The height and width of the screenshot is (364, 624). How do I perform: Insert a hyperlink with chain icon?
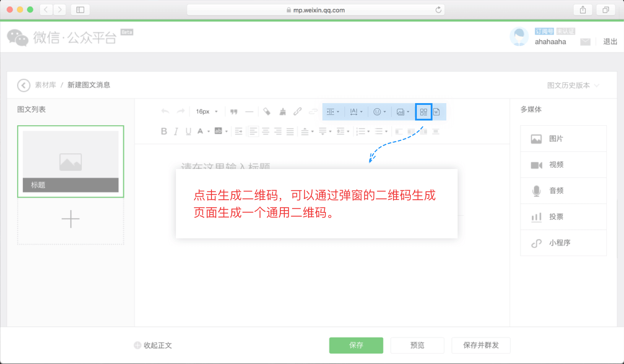[297, 111]
